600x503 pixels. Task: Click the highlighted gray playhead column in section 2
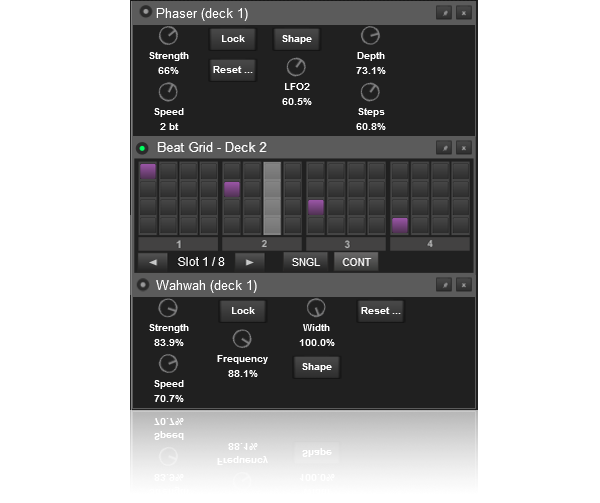[x=272, y=198]
